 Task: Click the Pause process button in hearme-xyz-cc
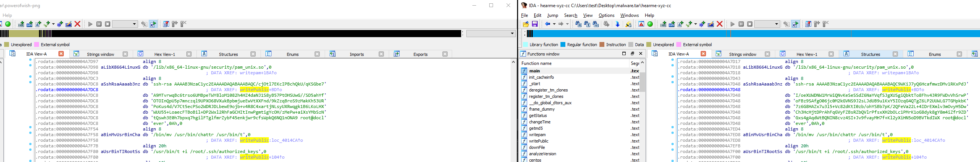[x=741, y=24]
